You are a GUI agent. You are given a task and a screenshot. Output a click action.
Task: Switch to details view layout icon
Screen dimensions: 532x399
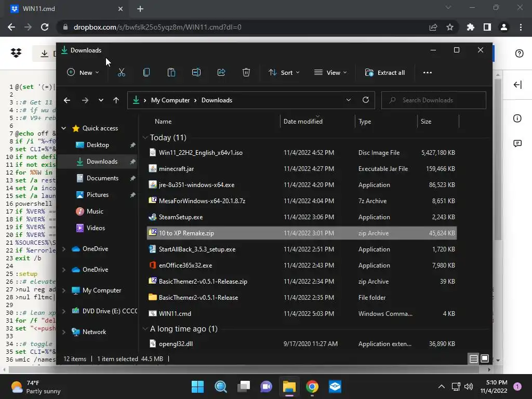click(474, 358)
